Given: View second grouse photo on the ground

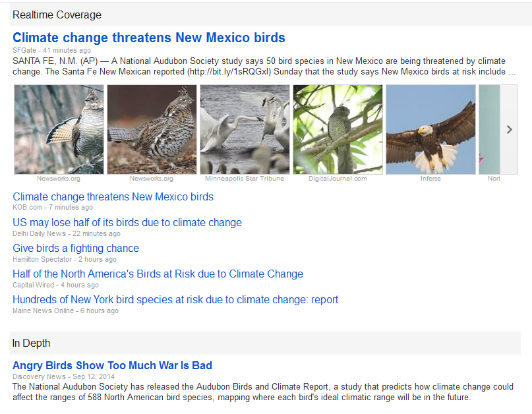Looking at the screenshot, I should point(152,129).
